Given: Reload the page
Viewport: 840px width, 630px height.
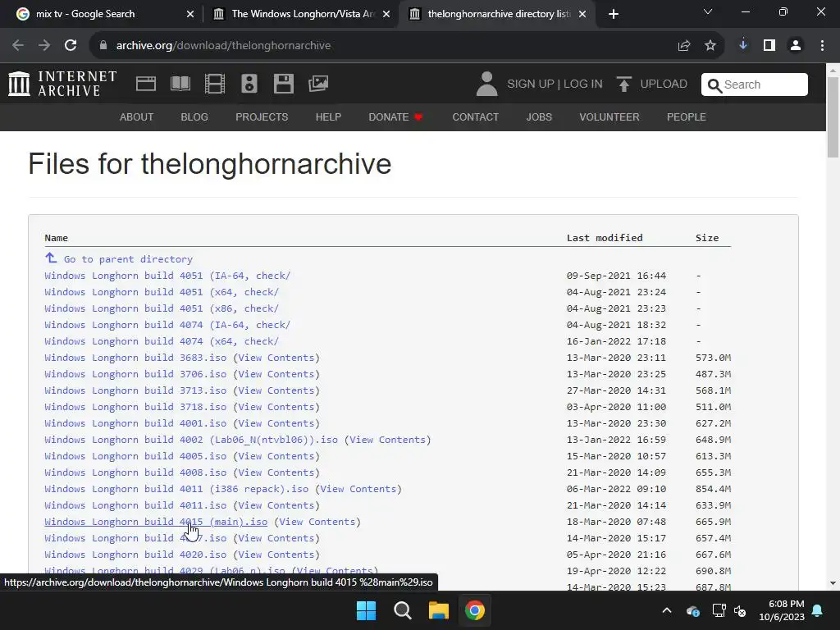Looking at the screenshot, I should 71,46.
